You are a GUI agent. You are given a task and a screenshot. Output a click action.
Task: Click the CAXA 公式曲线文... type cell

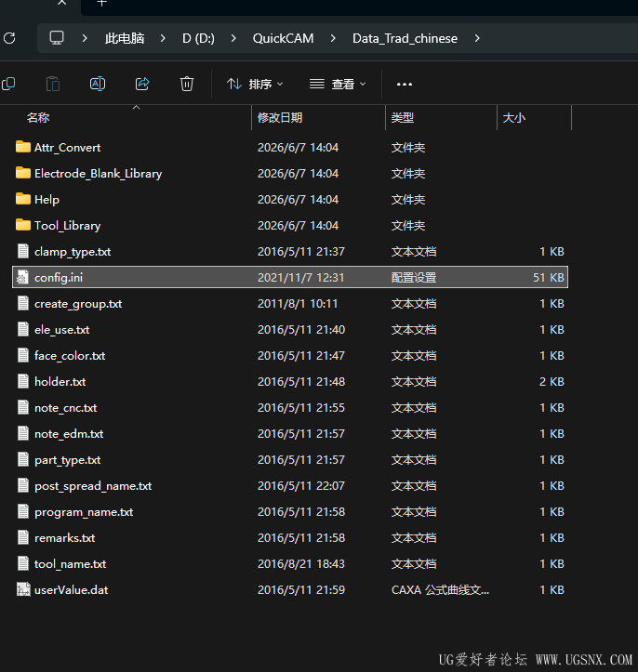click(x=440, y=590)
